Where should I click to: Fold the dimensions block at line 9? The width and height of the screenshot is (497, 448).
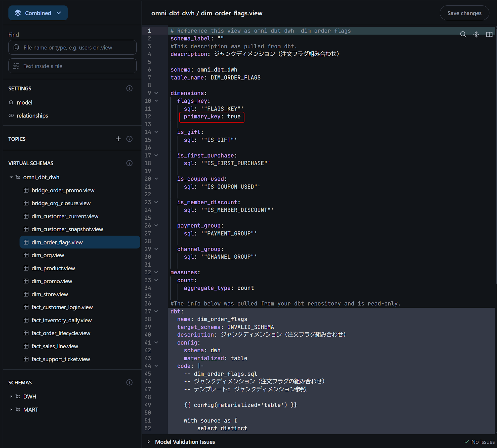(156, 93)
